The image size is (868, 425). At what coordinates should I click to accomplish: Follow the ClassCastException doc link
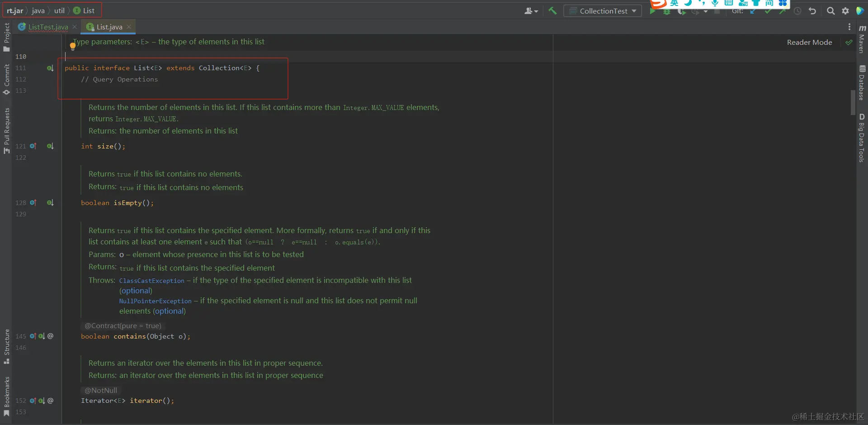151,281
